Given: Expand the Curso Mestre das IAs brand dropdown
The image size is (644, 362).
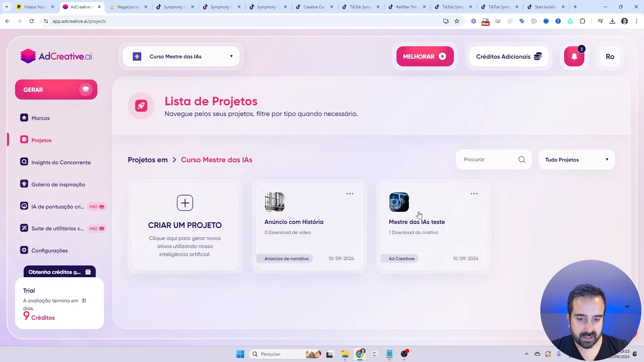Looking at the screenshot, I should coord(181,56).
